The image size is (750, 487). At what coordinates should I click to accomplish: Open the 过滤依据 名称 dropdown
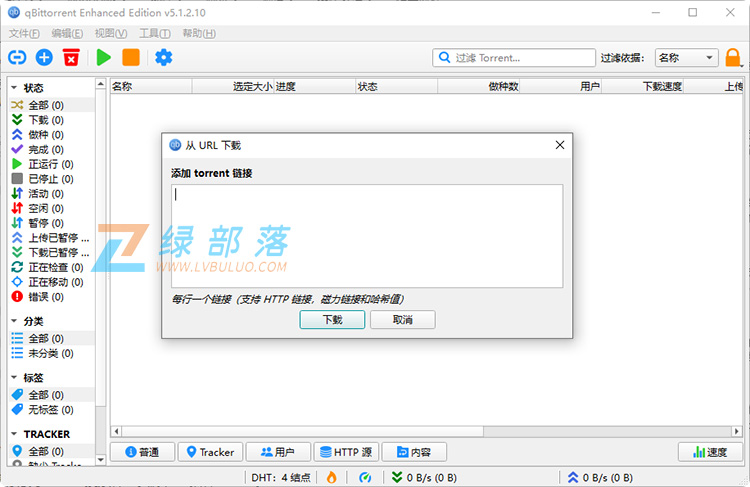[x=686, y=58]
